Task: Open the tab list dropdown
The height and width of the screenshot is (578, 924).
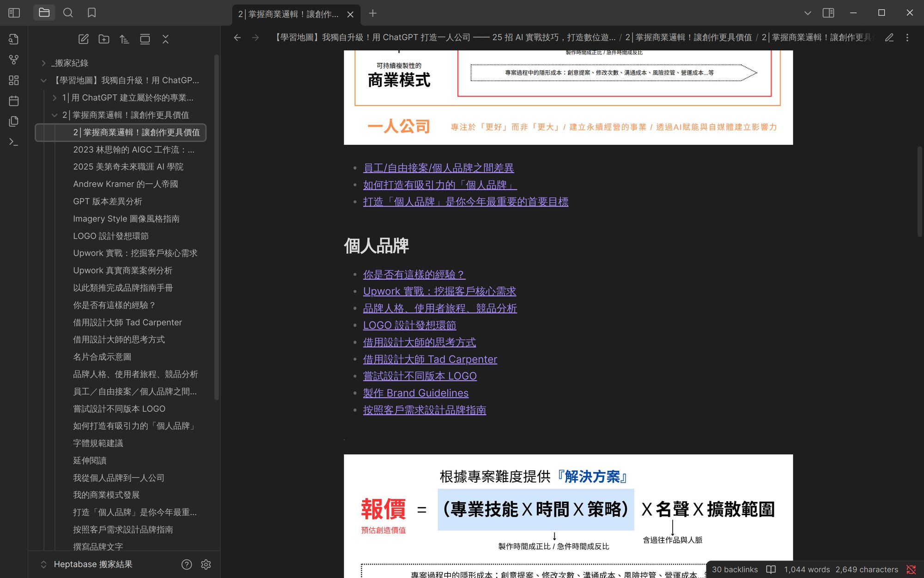Action: point(808,13)
